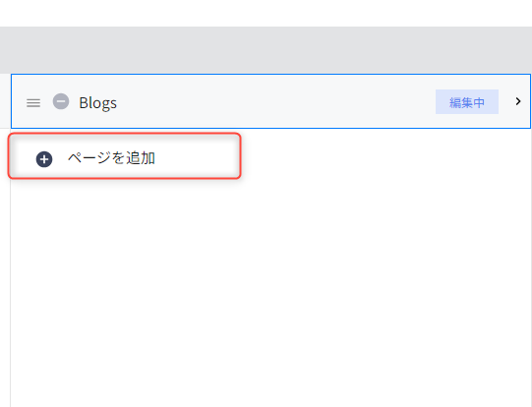Image resolution: width=532 pixels, height=407 pixels.
Task: Click the dark plus circle icon
Action: (44, 159)
